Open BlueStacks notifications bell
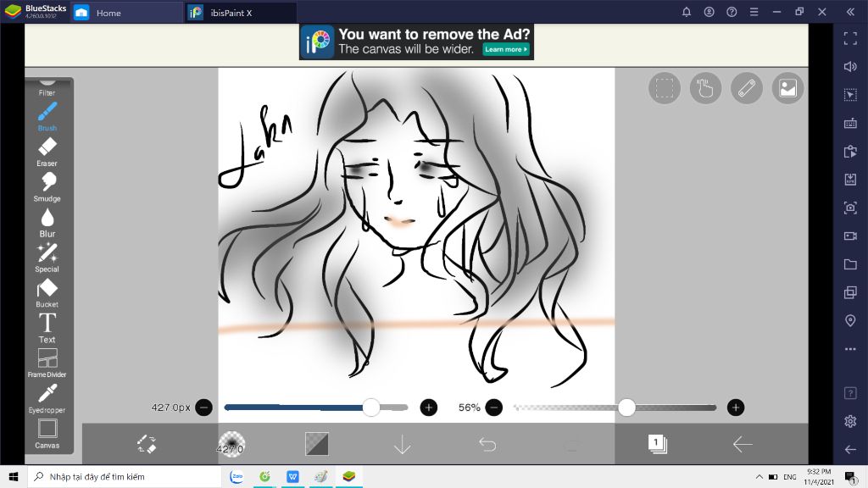Image resolution: width=868 pixels, height=488 pixels. [687, 12]
